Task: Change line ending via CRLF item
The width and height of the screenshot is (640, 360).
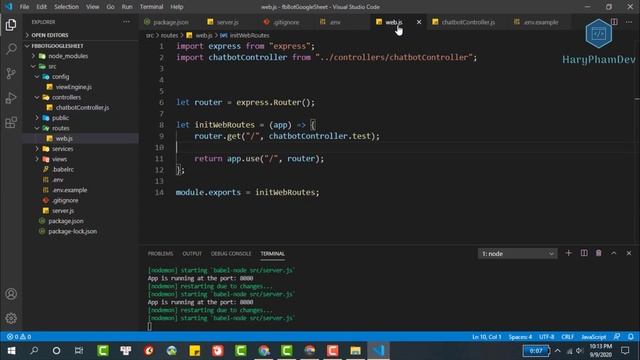Action: coord(567,337)
